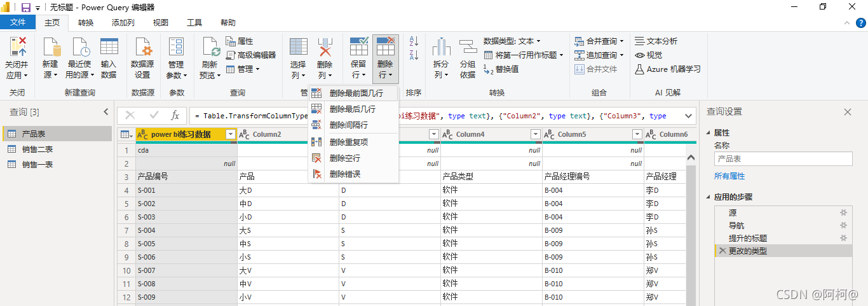Click the Choose Columns (选择列) icon
The width and height of the screenshot is (868, 306).
click(299, 48)
